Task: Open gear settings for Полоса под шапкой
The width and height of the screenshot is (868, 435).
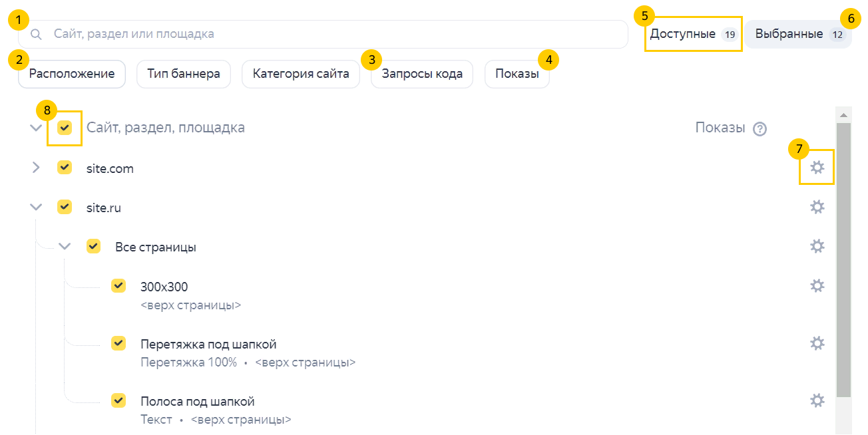Action: click(817, 400)
